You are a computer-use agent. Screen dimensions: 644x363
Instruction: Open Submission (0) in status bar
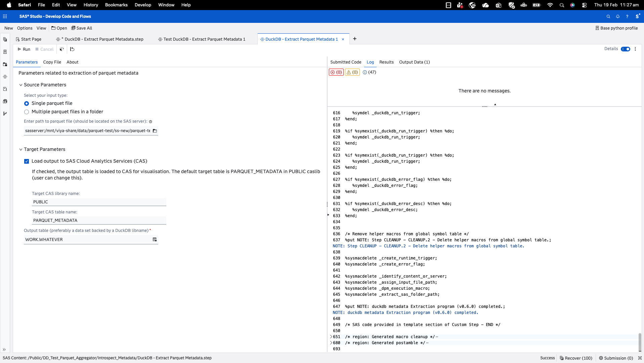[616, 358]
